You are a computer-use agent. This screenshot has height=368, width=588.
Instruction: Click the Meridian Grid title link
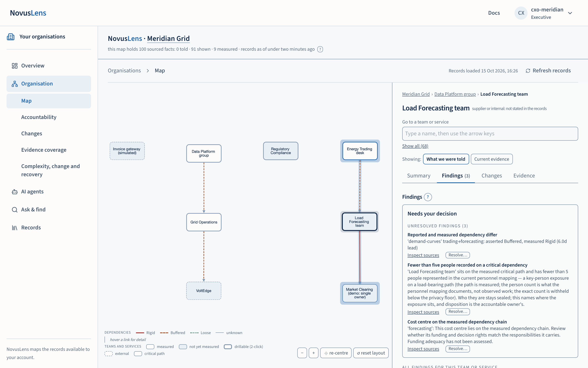point(168,38)
